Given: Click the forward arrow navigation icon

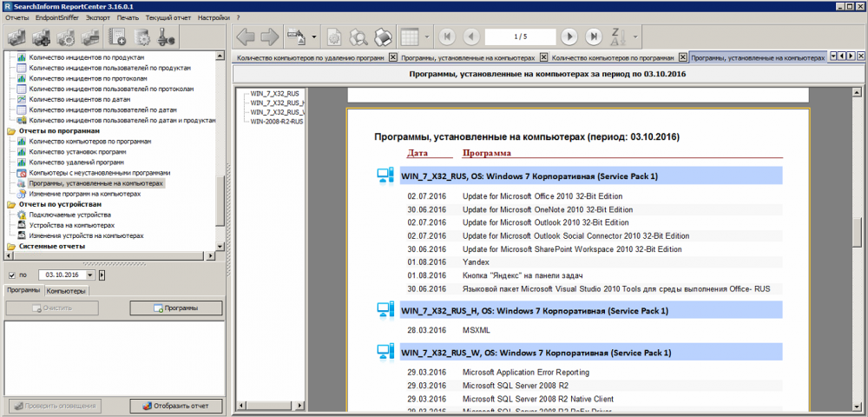Looking at the screenshot, I should point(270,37).
